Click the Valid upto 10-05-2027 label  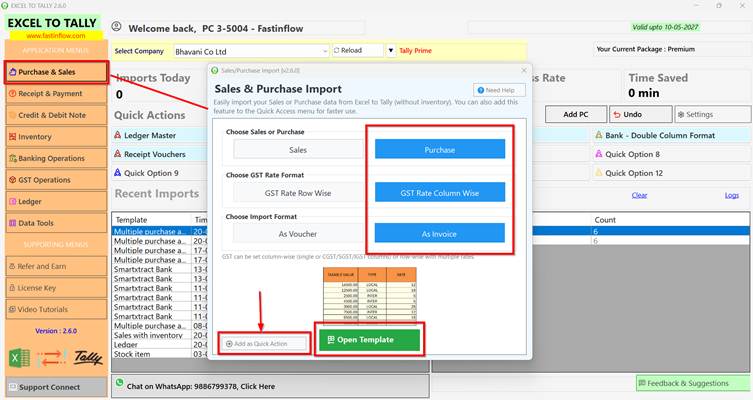point(665,27)
